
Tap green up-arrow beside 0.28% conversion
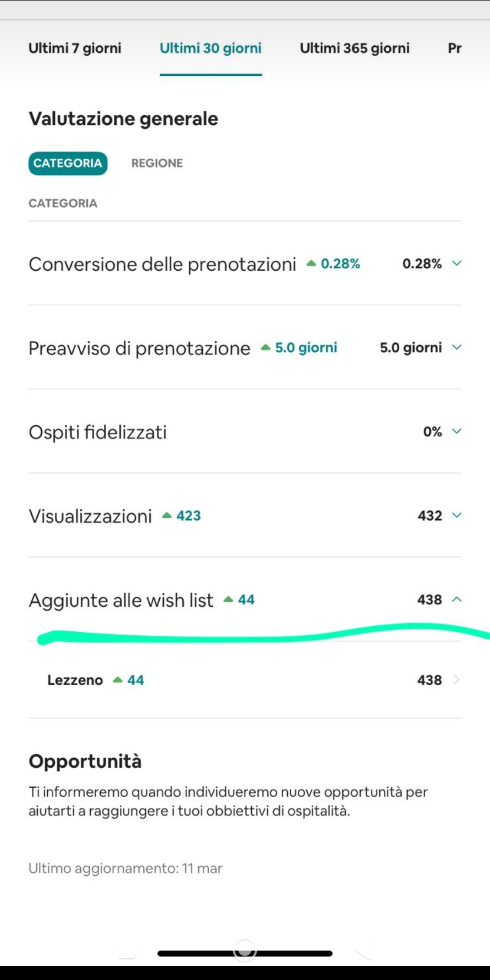(x=311, y=263)
